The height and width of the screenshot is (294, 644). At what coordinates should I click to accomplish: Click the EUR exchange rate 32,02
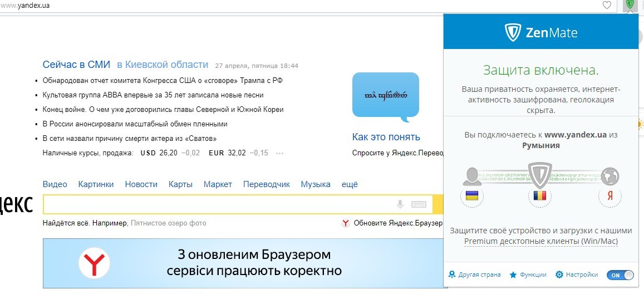[238, 153]
